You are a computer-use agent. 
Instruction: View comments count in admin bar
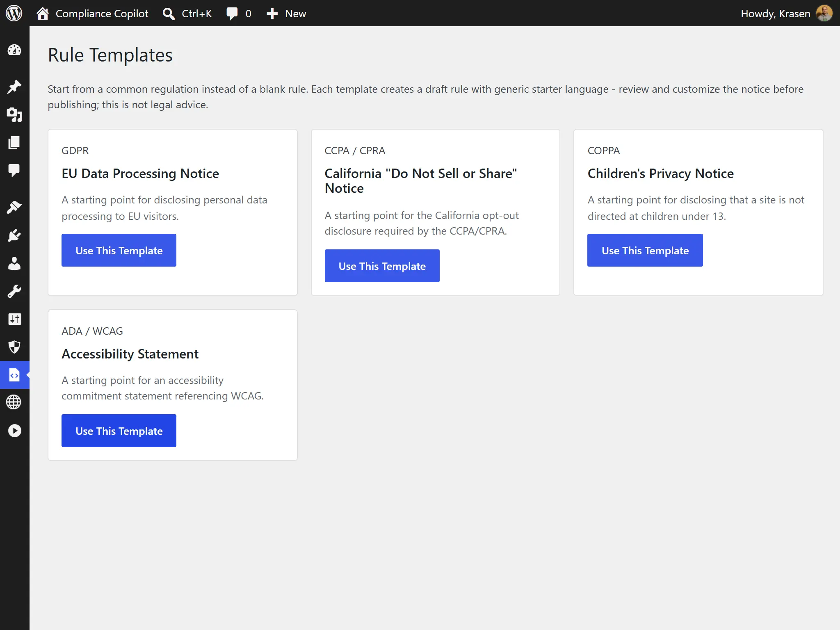point(239,14)
